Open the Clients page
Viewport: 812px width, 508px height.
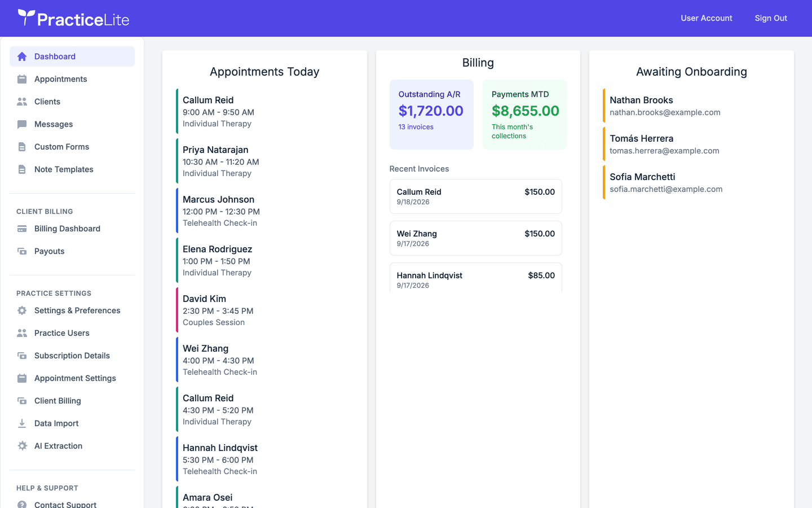point(72,102)
